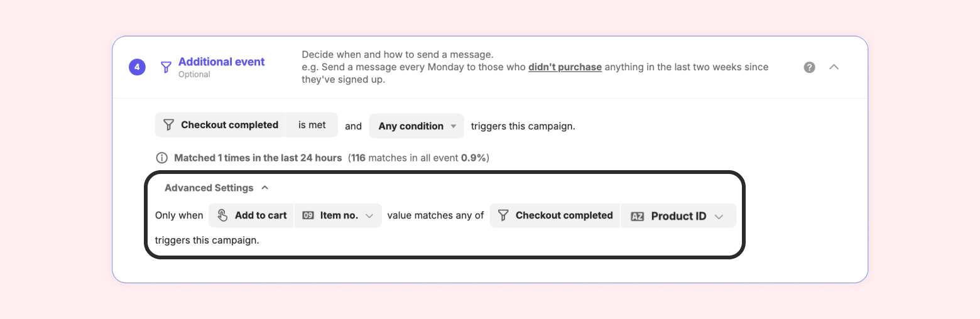This screenshot has height=319, width=980.
Task: Click the Checkout completed chip in Advanced Settings
Action: coord(555,215)
